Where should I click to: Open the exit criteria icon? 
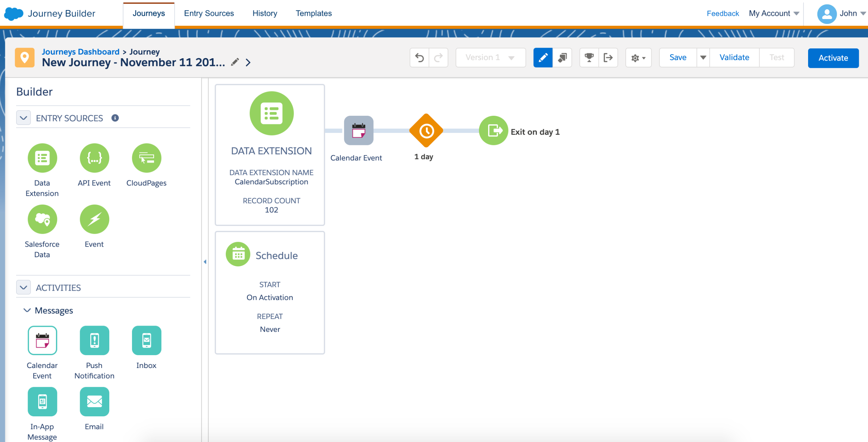tap(608, 58)
